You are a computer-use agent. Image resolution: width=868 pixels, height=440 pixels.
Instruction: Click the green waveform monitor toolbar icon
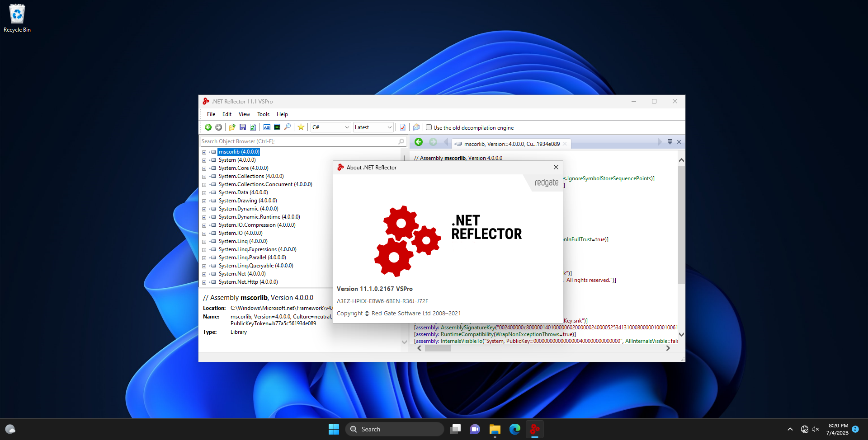(x=277, y=127)
